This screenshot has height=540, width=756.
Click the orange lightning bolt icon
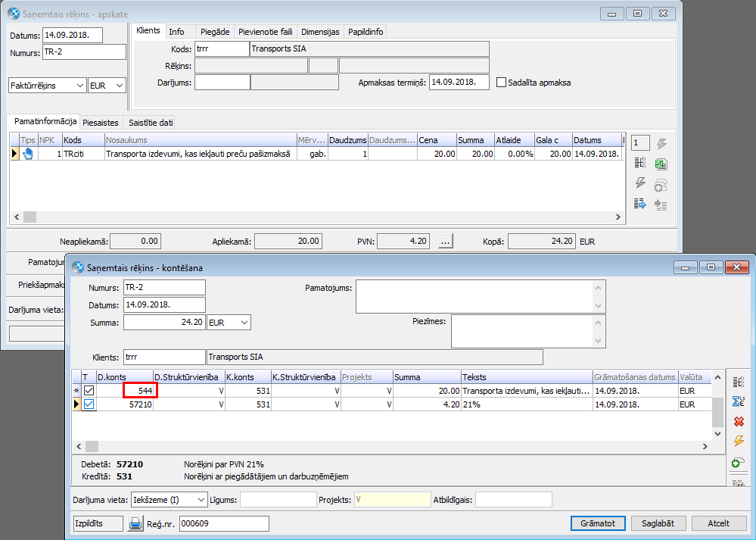[x=739, y=441]
